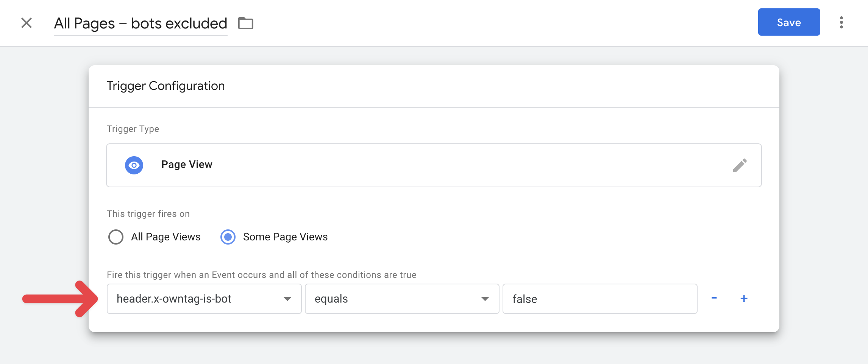This screenshot has height=364, width=868.
Task: Click the "All Page Views" label text
Action: (165, 237)
